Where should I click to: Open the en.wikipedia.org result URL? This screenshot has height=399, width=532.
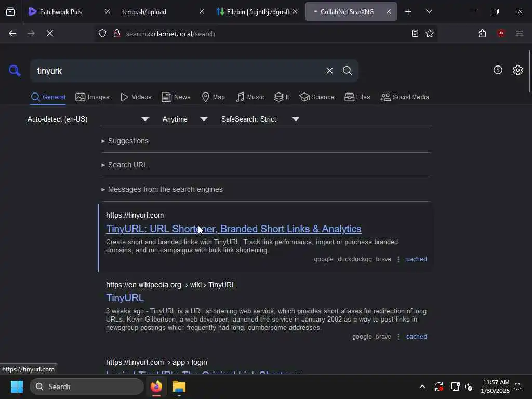[170, 285]
